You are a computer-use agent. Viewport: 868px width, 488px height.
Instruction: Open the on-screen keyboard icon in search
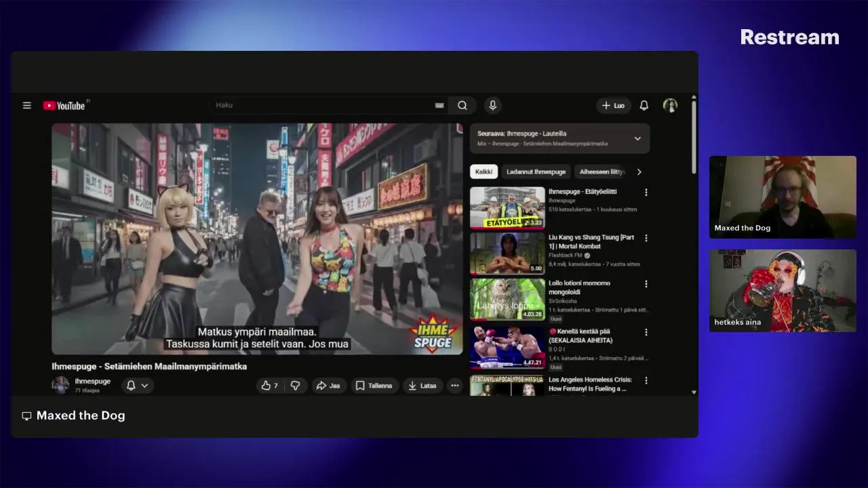pos(439,105)
